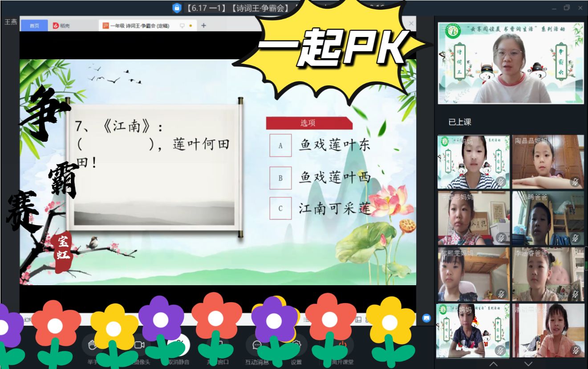Click the interactive messages (互动消息) chat icon
588x369 pixels.
pos(257,345)
